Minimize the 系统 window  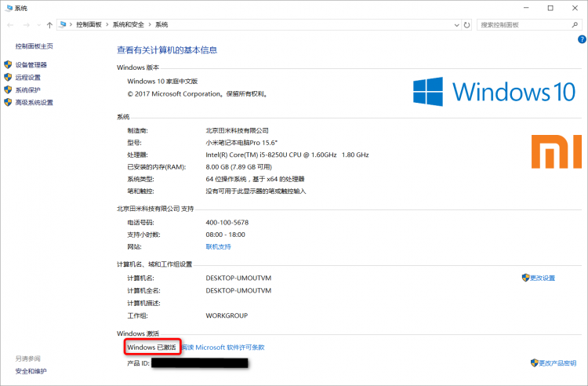click(526, 8)
